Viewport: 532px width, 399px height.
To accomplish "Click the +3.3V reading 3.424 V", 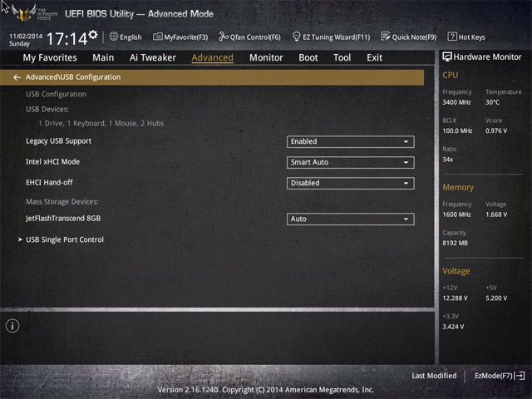I will click(453, 327).
